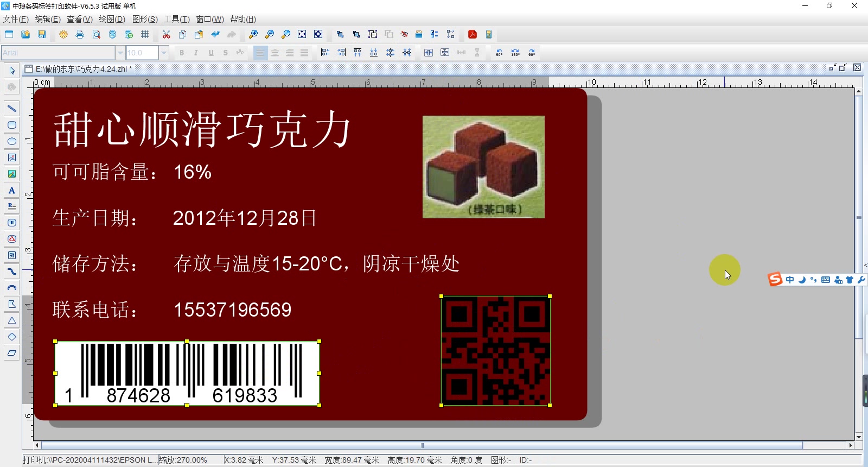Image resolution: width=868 pixels, height=467 pixels.
Task: Select the rounded rectangle tool
Action: tap(11, 125)
